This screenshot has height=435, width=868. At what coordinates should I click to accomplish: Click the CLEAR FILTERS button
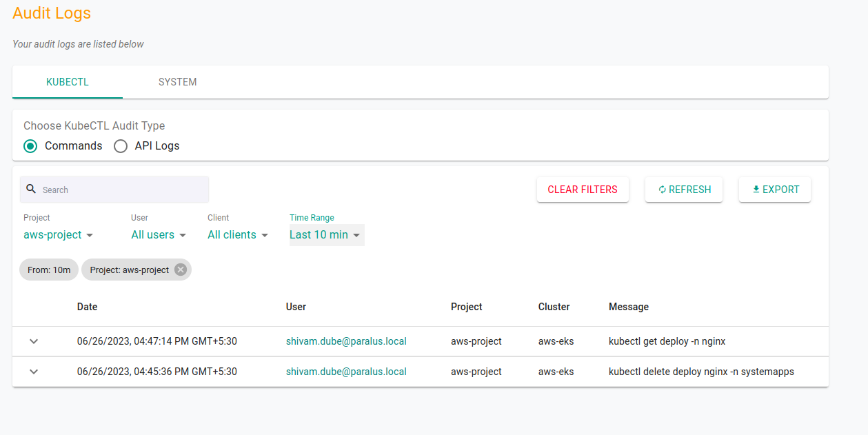[x=583, y=189]
